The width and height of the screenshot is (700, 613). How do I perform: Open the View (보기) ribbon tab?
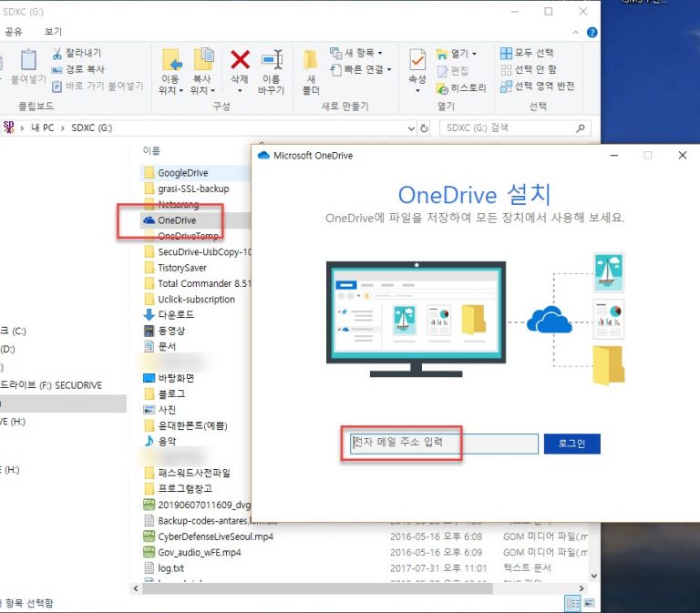click(53, 32)
